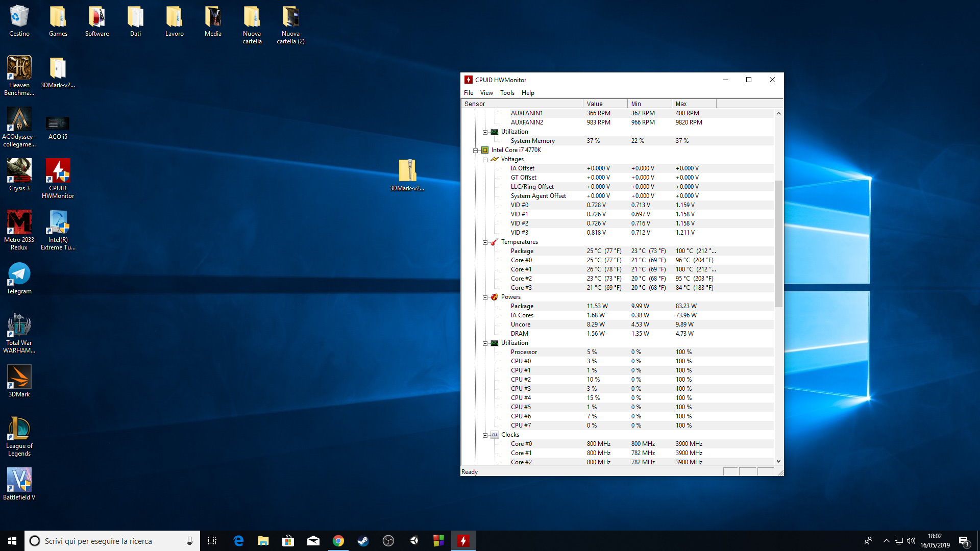Open the Windows Start menu
Viewport: 980px width, 551px height.
click(x=12, y=541)
